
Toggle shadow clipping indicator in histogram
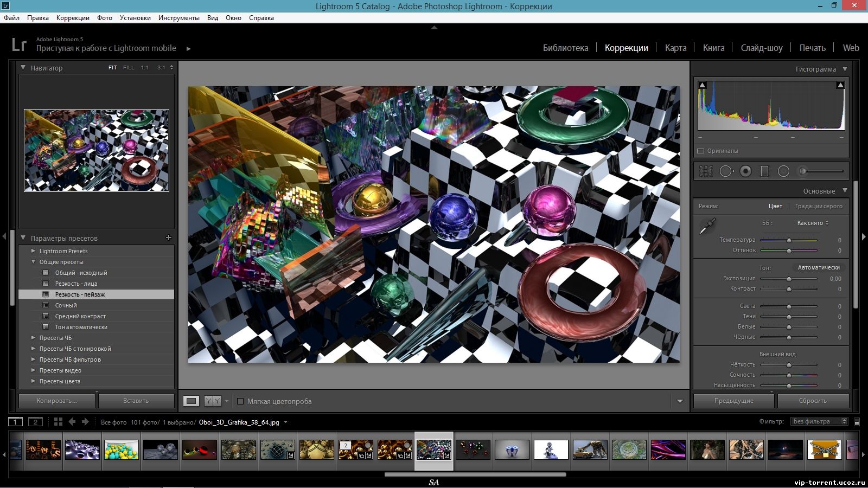click(x=703, y=85)
